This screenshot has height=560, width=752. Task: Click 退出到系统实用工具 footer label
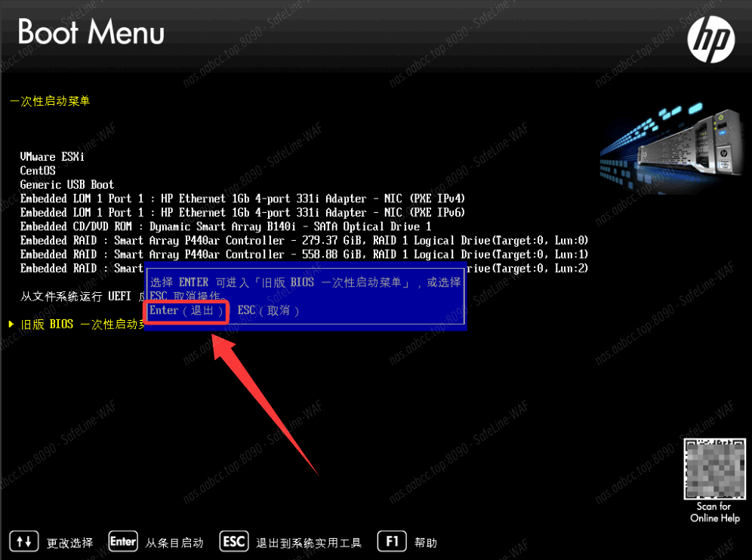click(x=309, y=543)
